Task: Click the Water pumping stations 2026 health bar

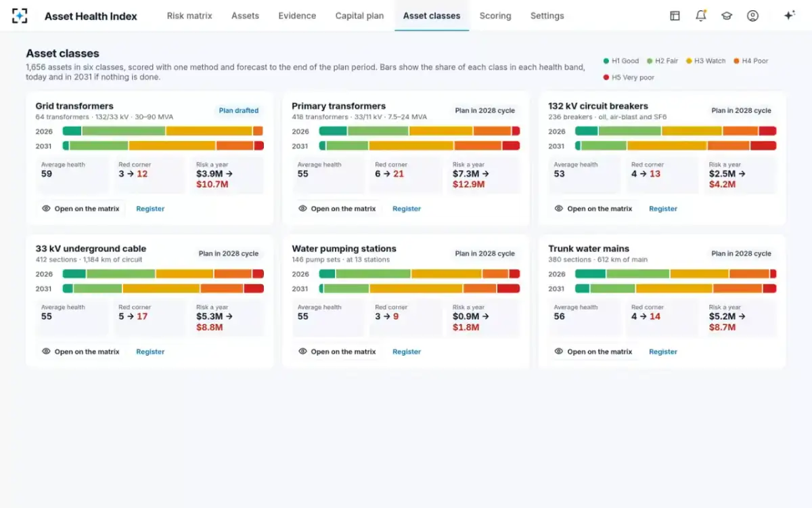Action: (420, 274)
